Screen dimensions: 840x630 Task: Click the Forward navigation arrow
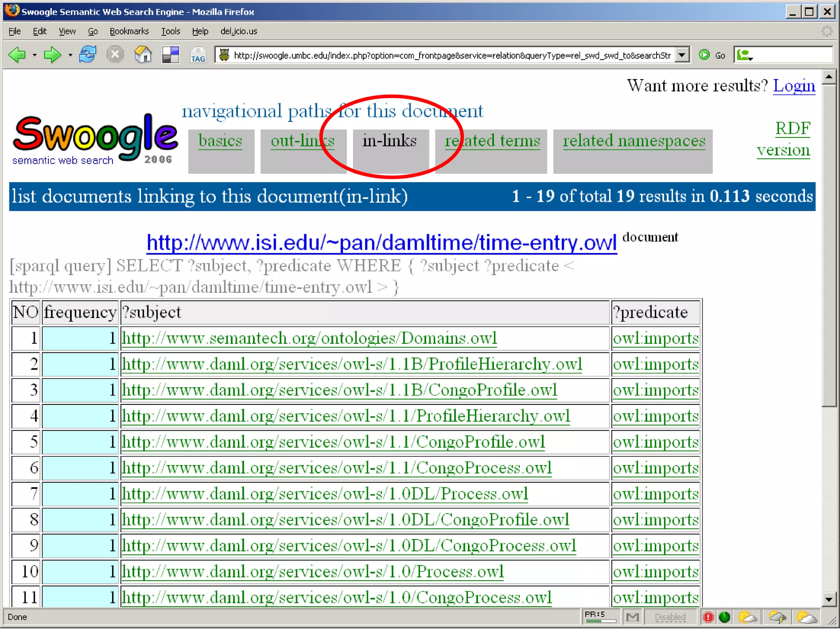coord(52,55)
